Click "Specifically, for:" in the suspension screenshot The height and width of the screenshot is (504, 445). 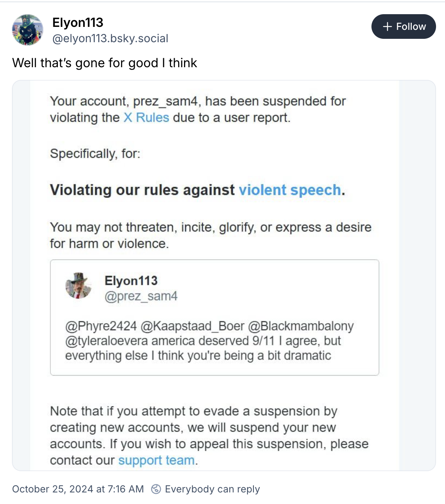pos(95,153)
